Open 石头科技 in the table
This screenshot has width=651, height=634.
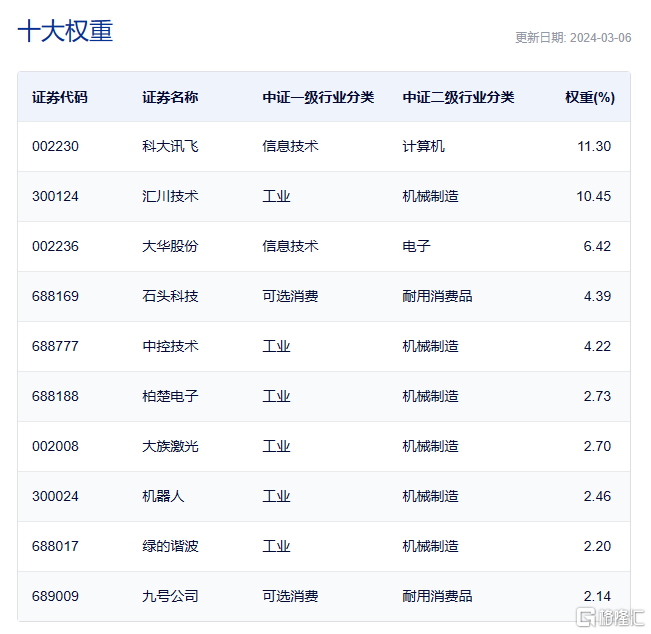170,296
